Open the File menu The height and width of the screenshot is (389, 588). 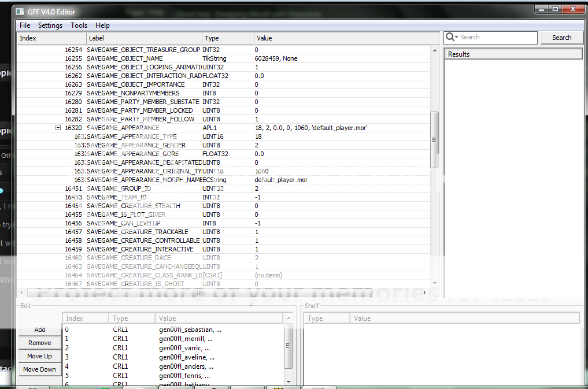[25, 25]
